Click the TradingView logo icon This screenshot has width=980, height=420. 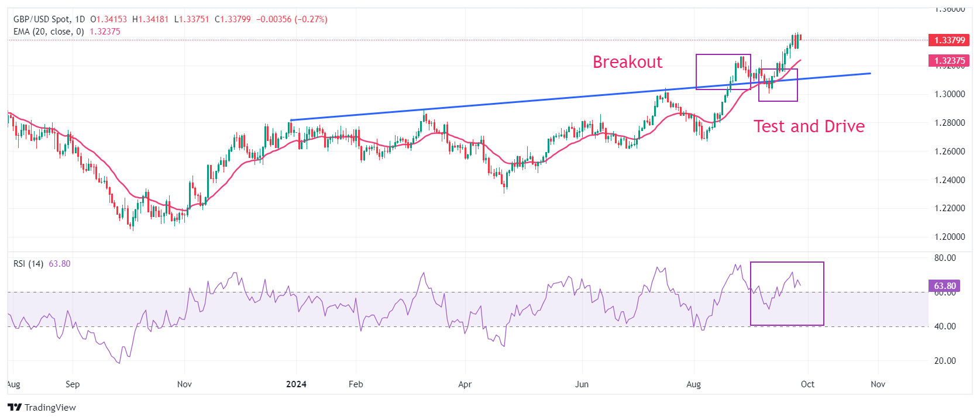15,408
